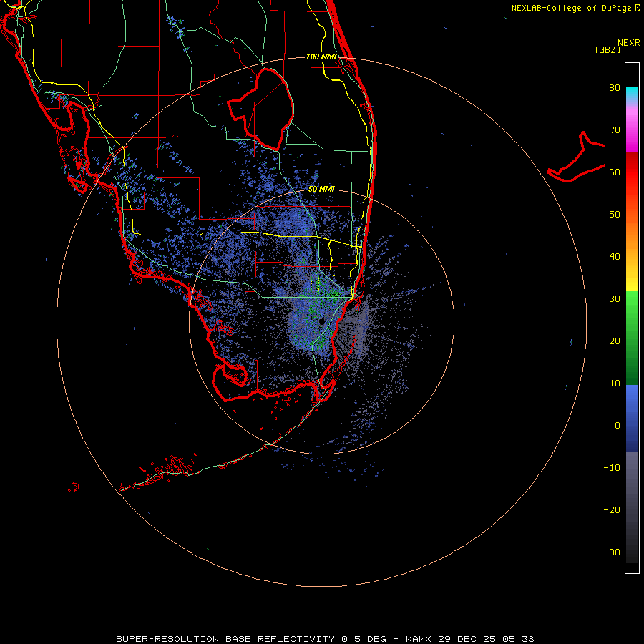Viewport: 644px width, 644px height.
Task: Click the 60 value on the dBZ scale
Action: click(615, 172)
